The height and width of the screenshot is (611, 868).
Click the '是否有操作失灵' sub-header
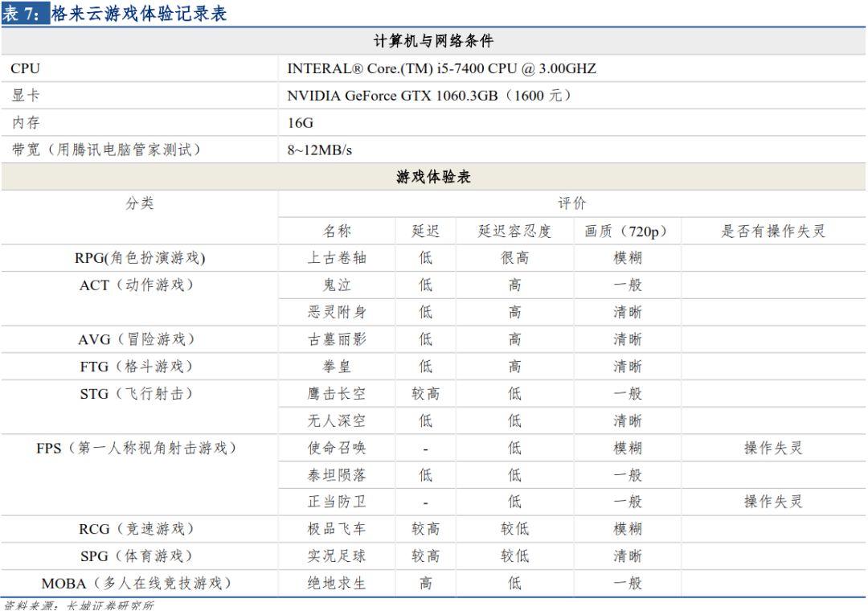coord(773,231)
